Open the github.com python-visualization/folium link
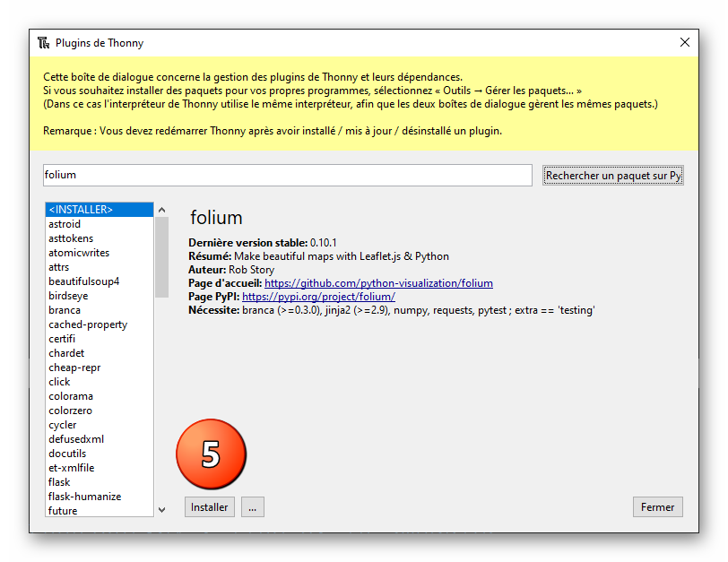728x562 pixels. click(x=378, y=283)
